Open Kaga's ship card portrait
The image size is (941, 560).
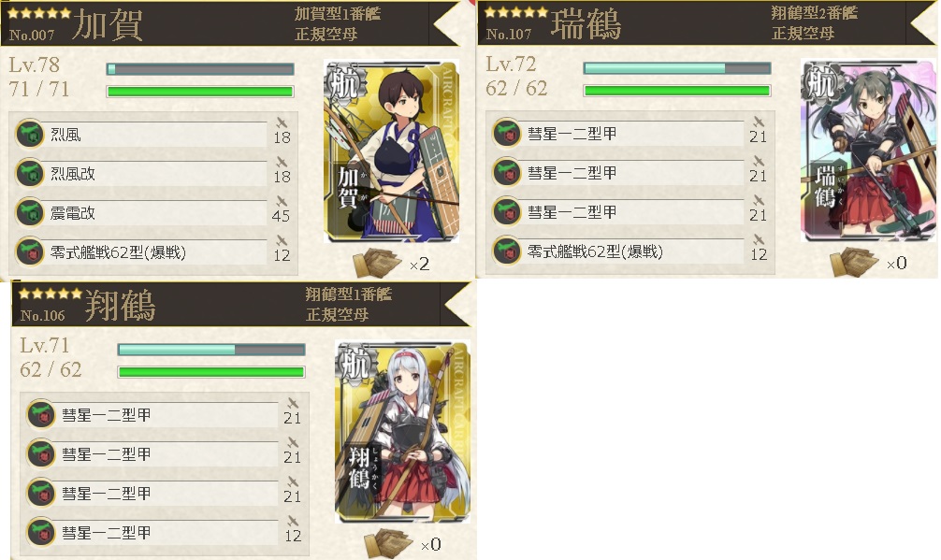391,151
